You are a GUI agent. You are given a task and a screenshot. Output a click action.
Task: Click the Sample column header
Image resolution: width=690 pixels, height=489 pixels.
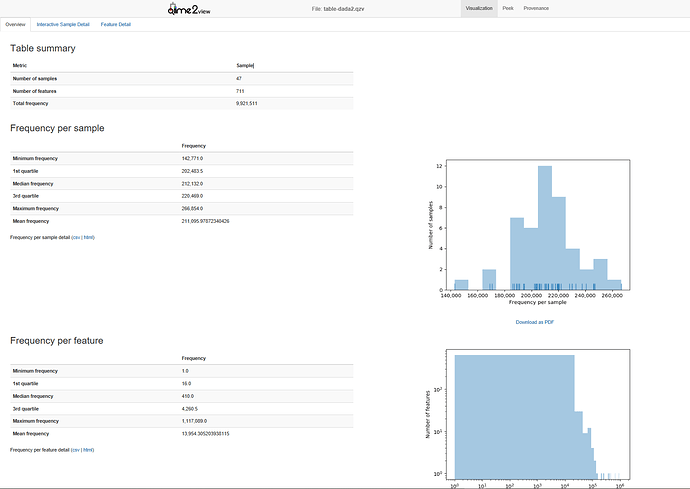click(x=244, y=65)
